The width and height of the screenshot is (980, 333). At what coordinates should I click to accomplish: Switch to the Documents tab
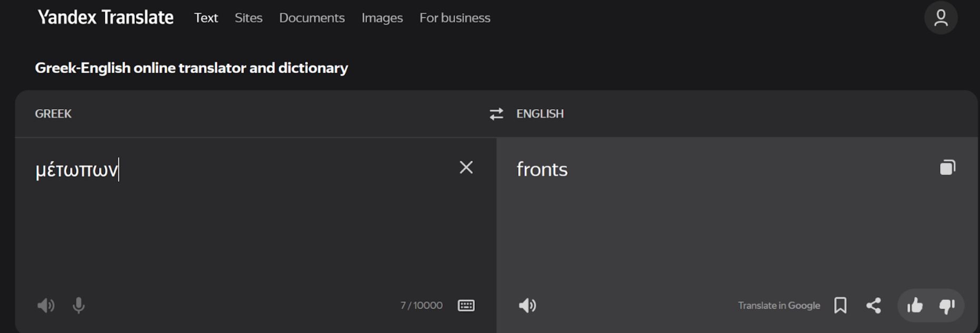312,18
